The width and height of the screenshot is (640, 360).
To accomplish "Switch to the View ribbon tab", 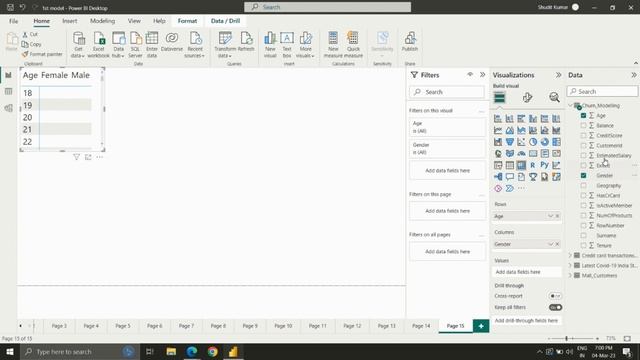I will pyautogui.click(x=134, y=21).
